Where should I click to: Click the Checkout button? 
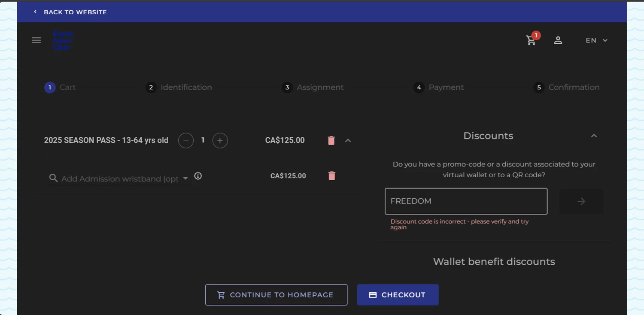click(398, 295)
